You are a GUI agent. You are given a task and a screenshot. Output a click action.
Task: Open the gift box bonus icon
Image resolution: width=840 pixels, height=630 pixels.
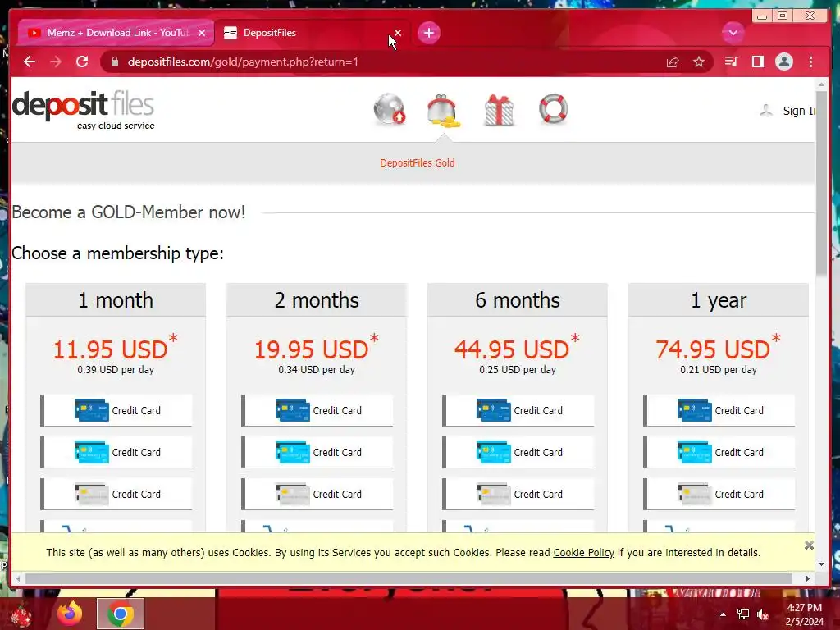coord(499,110)
